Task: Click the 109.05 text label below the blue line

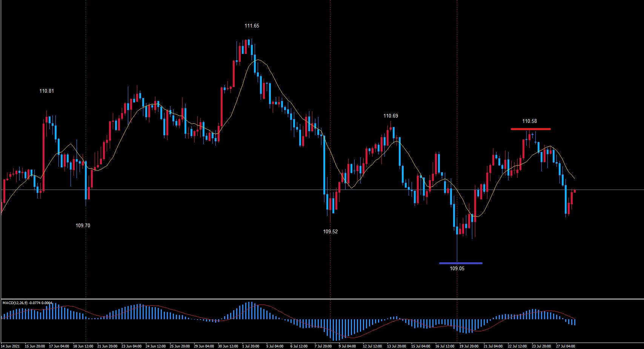Action: (x=457, y=269)
